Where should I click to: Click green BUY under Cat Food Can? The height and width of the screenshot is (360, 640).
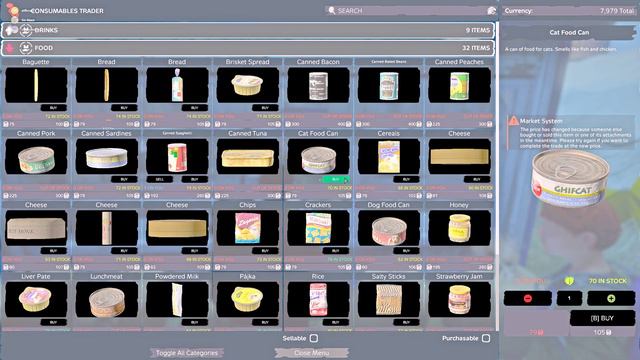(x=336, y=179)
